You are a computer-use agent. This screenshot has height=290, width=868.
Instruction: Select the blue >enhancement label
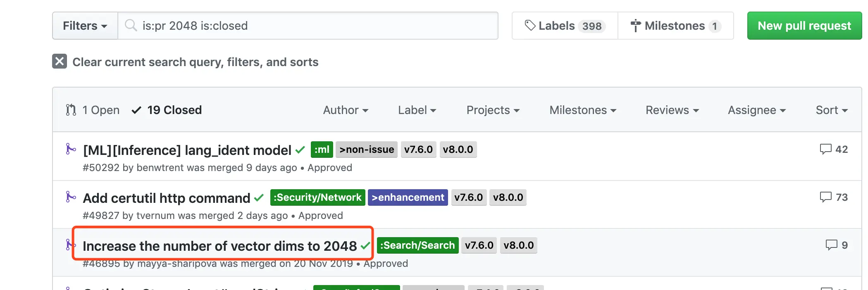408,197
